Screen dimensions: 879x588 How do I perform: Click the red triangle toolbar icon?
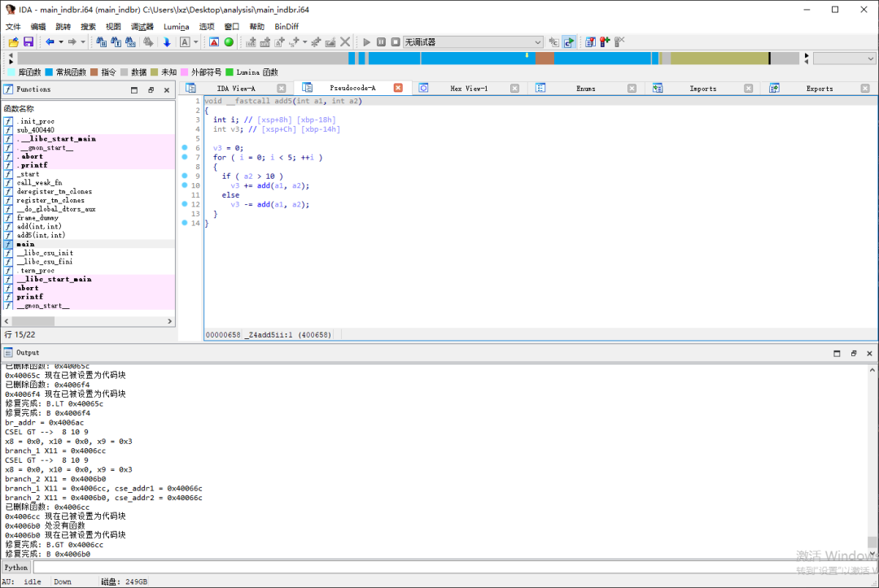click(214, 42)
